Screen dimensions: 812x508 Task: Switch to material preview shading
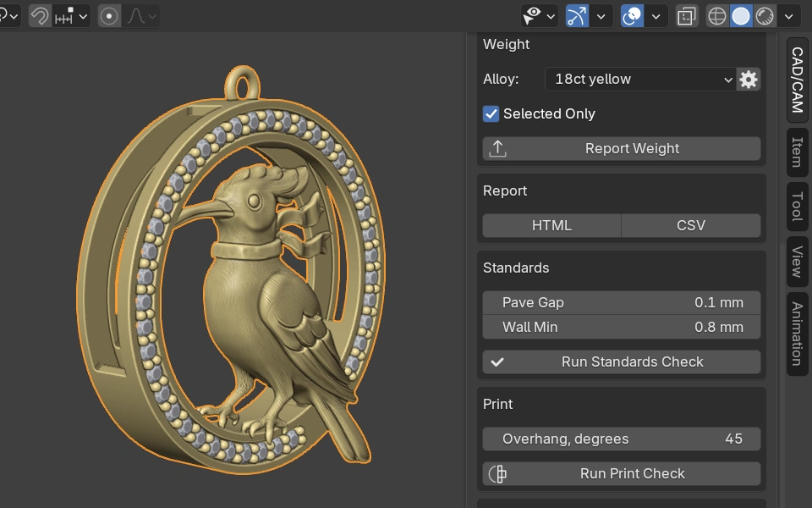[765, 16]
